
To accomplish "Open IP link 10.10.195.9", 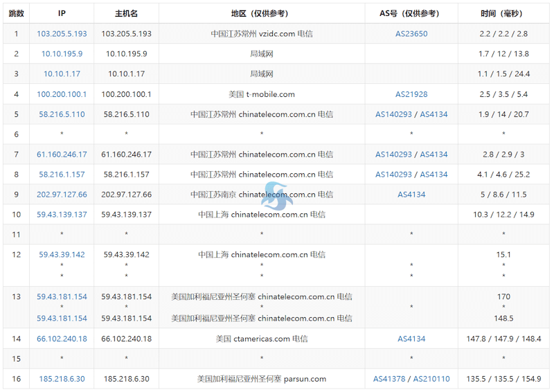I will (62, 54).
